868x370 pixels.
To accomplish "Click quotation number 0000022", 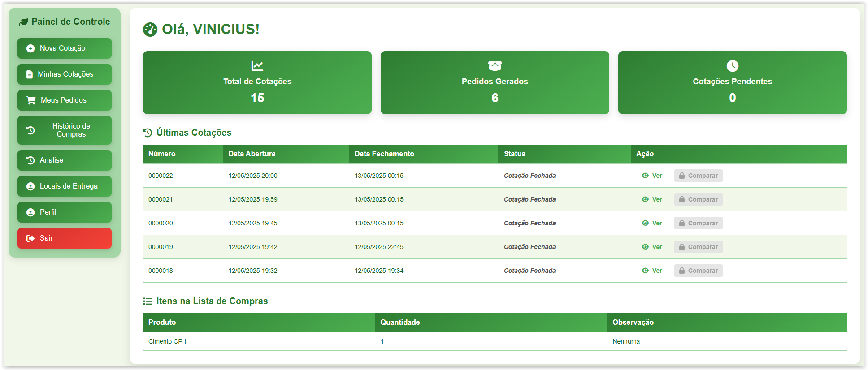I will (161, 176).
